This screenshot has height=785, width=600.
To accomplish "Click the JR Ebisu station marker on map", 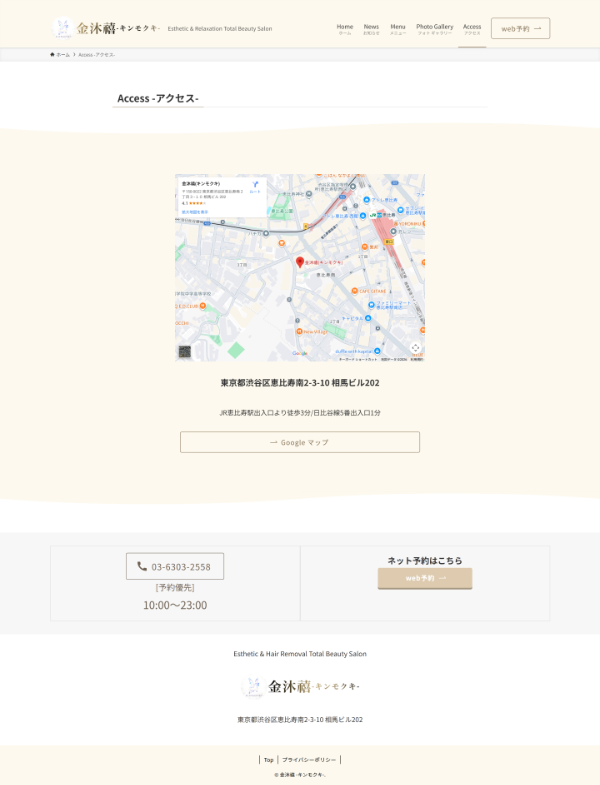I will point(373,214).
